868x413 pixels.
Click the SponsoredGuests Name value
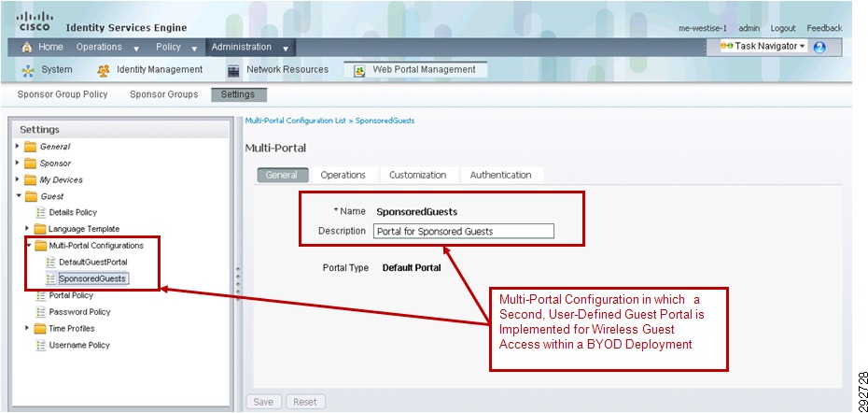tap(417, 212)
